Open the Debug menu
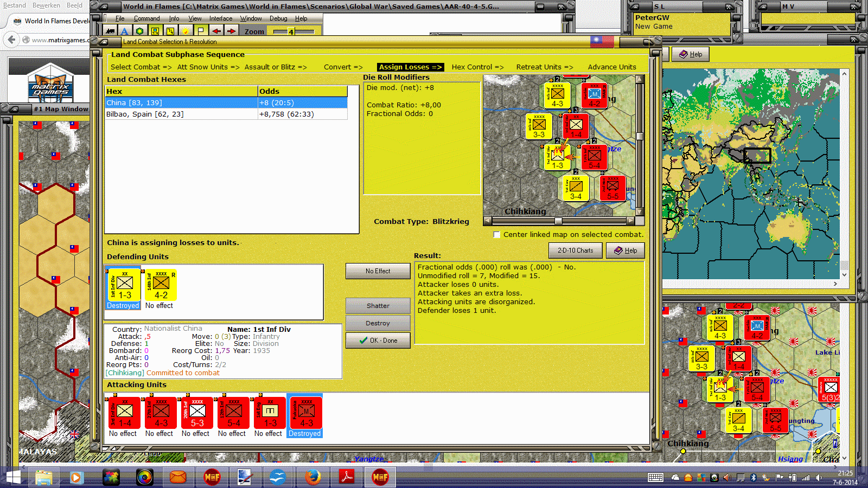This screenshot has height=488, width=868. click(x=279, y=18)
